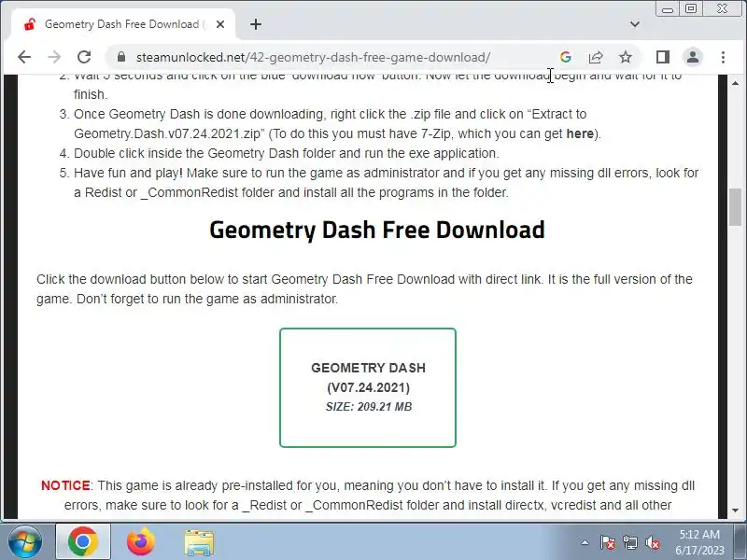Click the Geometry Dash download box
Image resolution: width=747 pixels, height=560 pixels.
point(368,387)
